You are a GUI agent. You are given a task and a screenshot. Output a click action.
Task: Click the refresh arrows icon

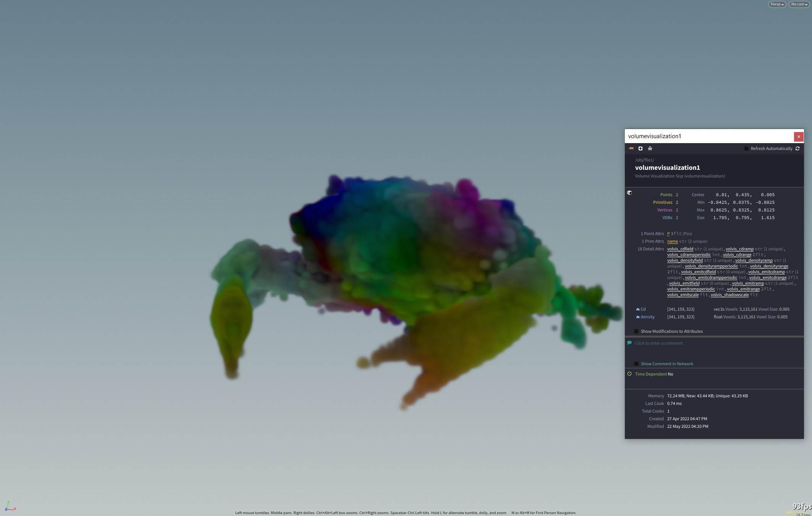click(x=797, y=148)
